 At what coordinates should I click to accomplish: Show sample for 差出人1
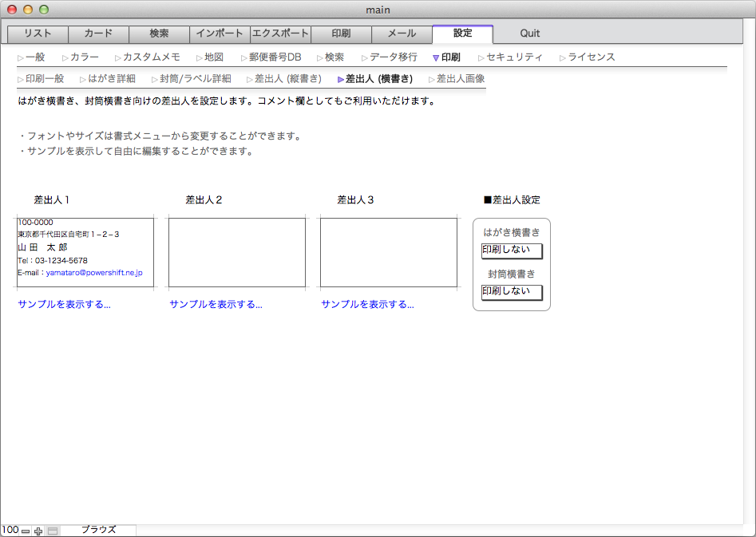64,305
